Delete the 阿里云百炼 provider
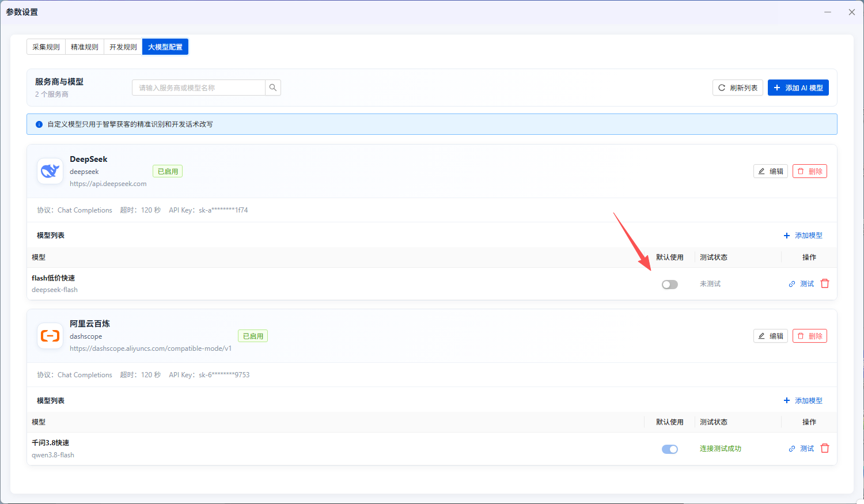 [x=810, y=336]
